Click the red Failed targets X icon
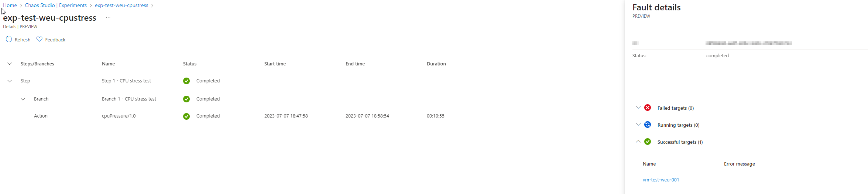 [648, 108]
